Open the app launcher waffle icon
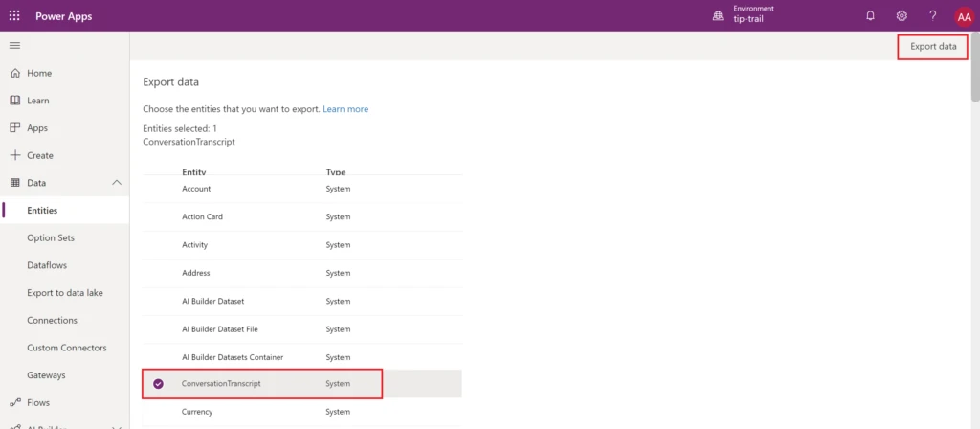Viewport: 980px width, 429px height. pos(14,16)
